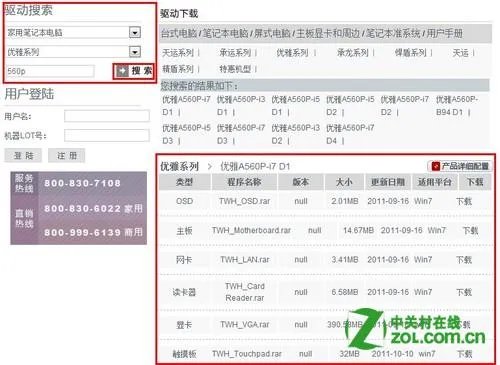Click the 2011-10-10 date cell
The image size is (500, 365).
point(392,354)
